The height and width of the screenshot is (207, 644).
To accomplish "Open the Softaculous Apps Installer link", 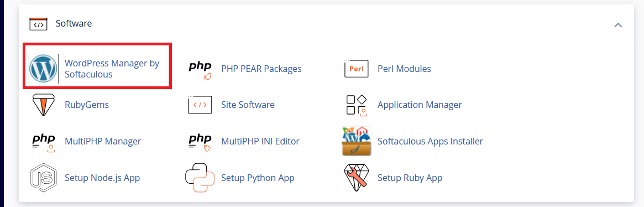I will tap(430, 141).
